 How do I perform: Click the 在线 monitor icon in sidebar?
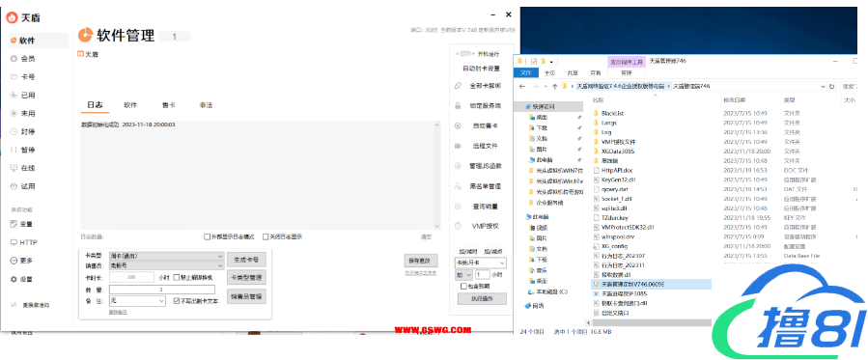[x=14, y=168]
